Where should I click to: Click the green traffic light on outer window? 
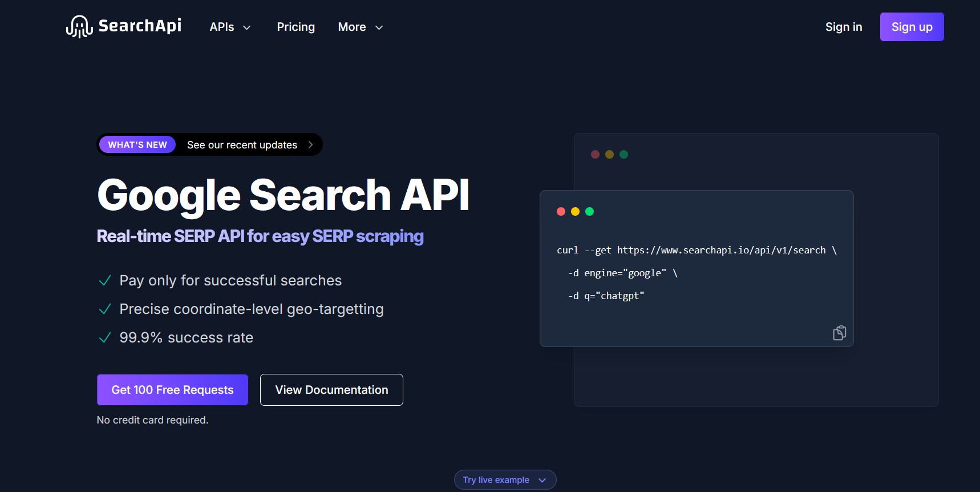click(x=624, y=154)
